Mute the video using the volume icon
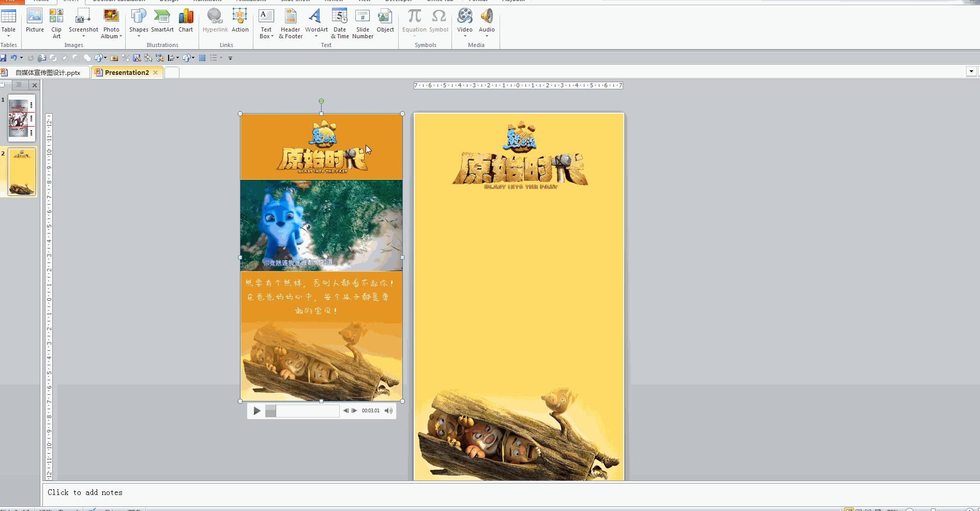Screen dimensions: 980x511 click(388, 411)
